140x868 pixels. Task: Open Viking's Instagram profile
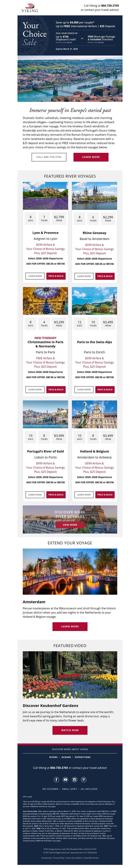(75, 779)
